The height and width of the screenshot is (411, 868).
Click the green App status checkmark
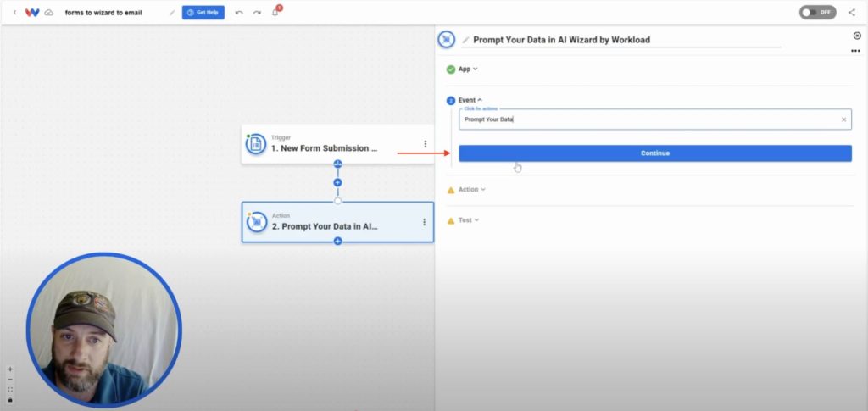[x=451, y=69]
